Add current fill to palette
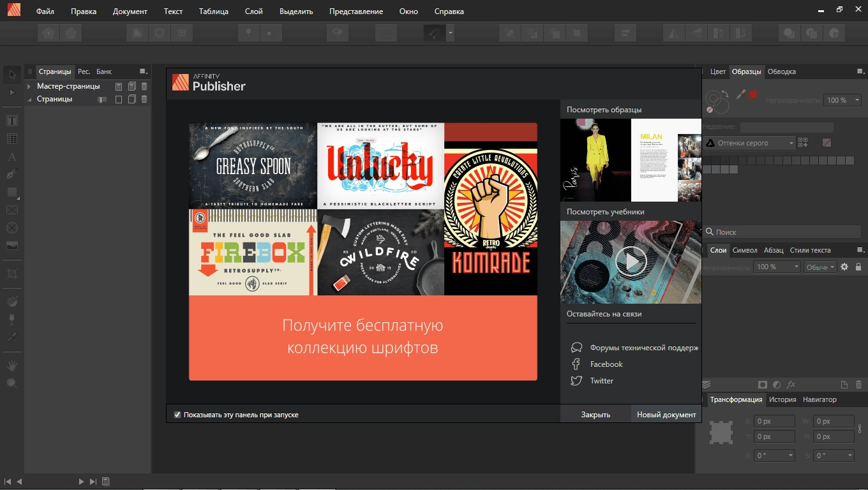This screenshot has height=490, width=868. point(803,143)
